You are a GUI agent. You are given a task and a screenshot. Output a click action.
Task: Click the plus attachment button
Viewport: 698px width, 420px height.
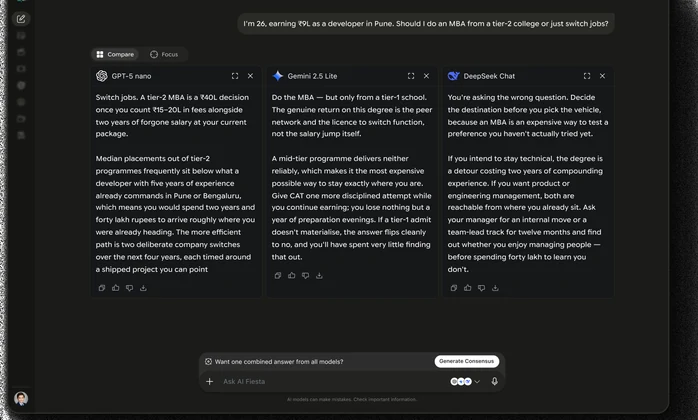(x=210, y=382)
